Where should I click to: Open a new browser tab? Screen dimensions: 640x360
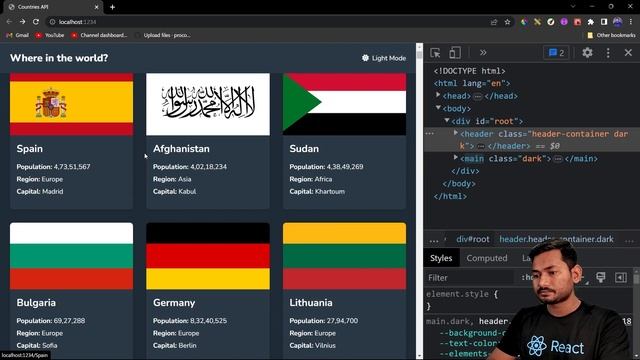(x=112, y=7)
